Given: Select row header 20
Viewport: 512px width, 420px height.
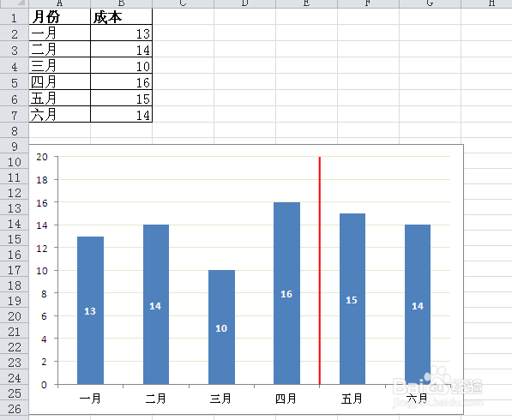Looking at the screenshot, I should [15, 316].
